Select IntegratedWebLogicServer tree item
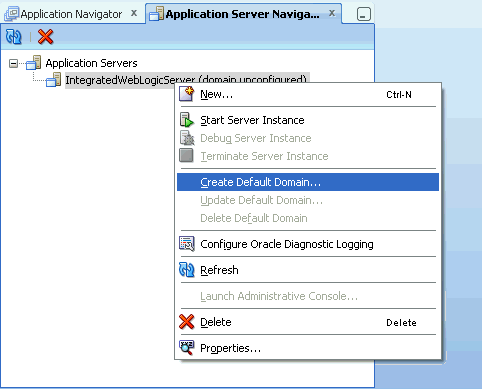Image resolution: width=482 pixels, height=389 pixels. pyautogui.click(x=186, y=80)
